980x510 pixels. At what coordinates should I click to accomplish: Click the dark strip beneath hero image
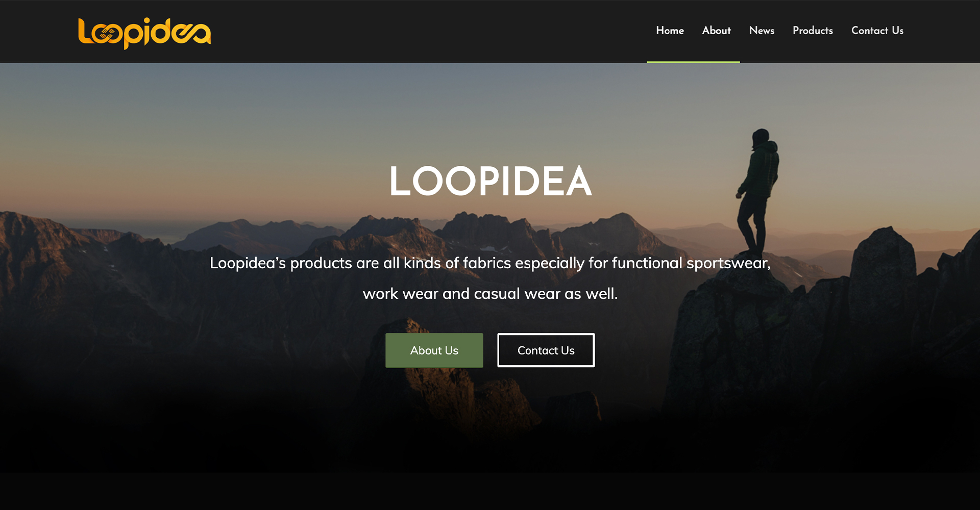(x=490, y=491)
